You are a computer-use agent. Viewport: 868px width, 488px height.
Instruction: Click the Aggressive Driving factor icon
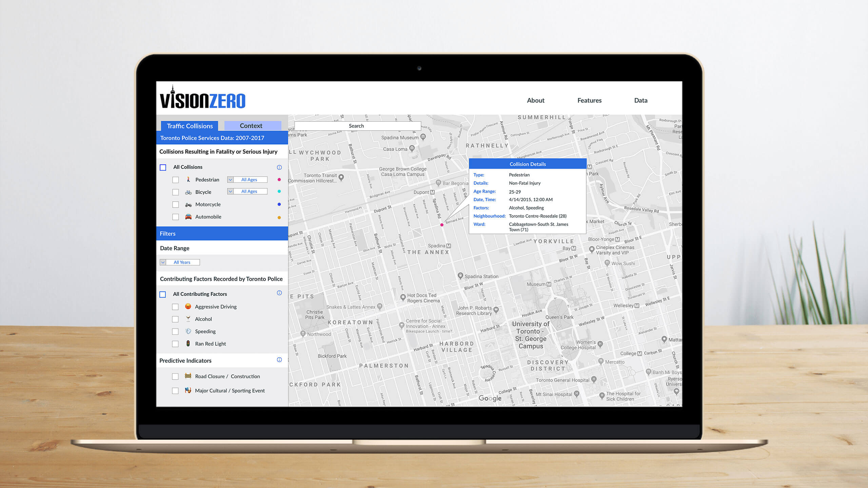189,306
